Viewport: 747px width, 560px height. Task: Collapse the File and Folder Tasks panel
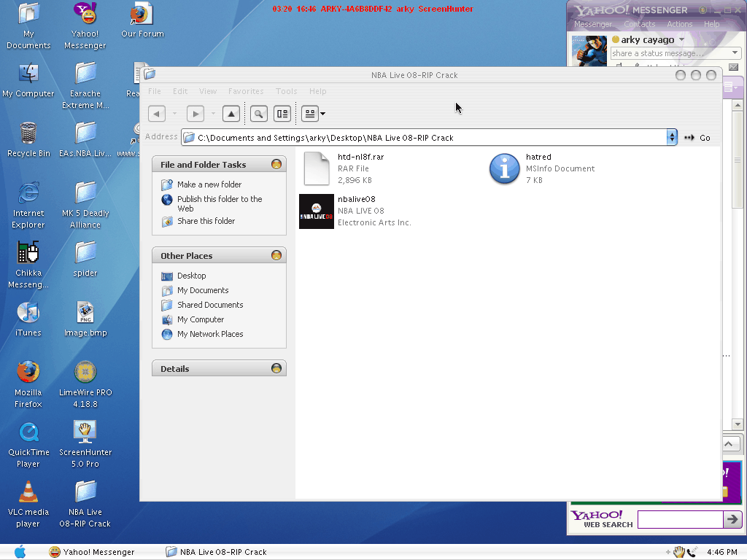tap(276, 164)
